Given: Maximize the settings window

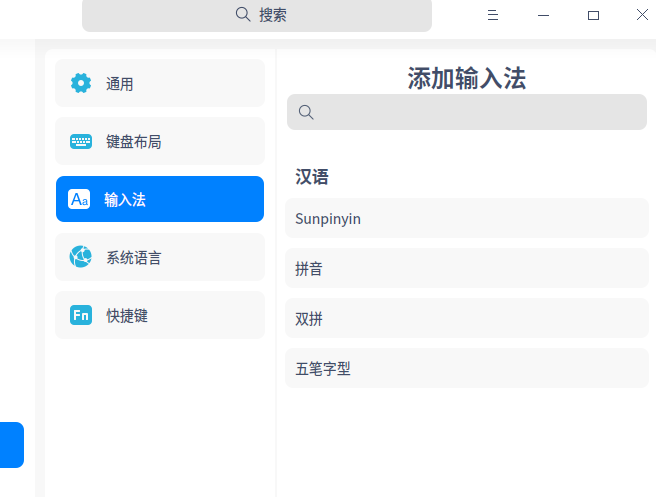Looking at the screenshot, I should pyautogui.click(x=593, y=15).
